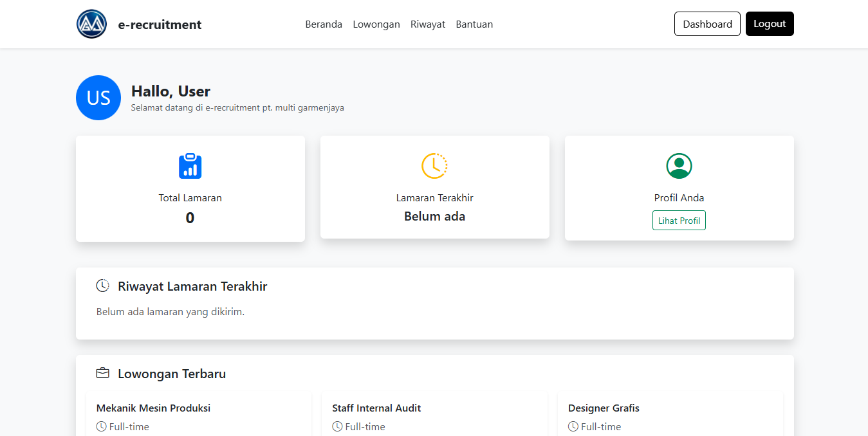Select the US avatar circle
Viewport: 868px width, 436px height.
(98, 98)
